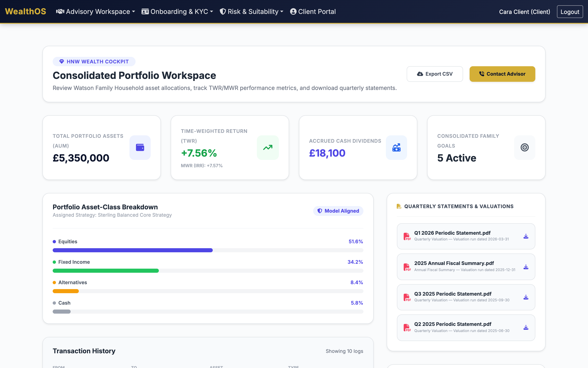Click the PDF icon for Q2 2025 statement
Viewport: 588px width, 368px height.
point(407,328)
